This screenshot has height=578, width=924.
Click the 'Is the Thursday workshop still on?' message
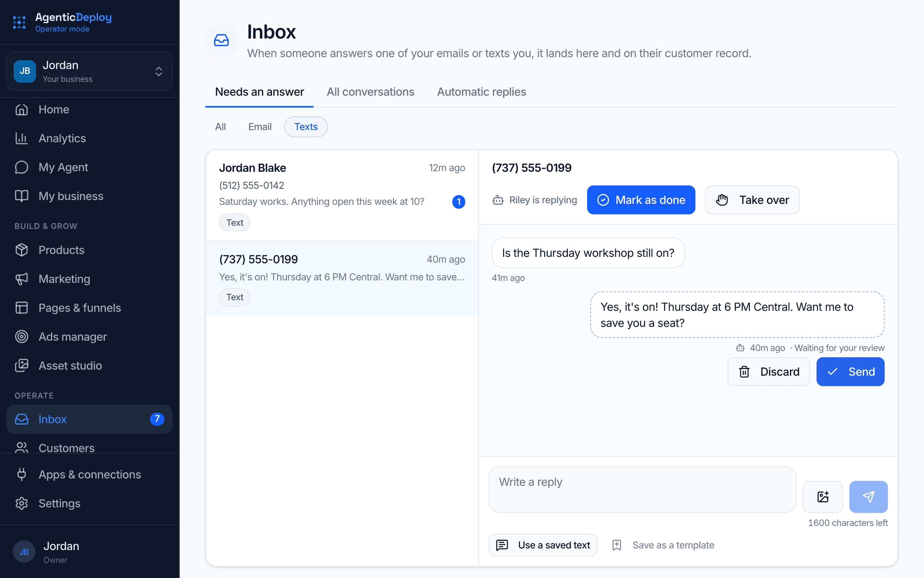[588, 253]
